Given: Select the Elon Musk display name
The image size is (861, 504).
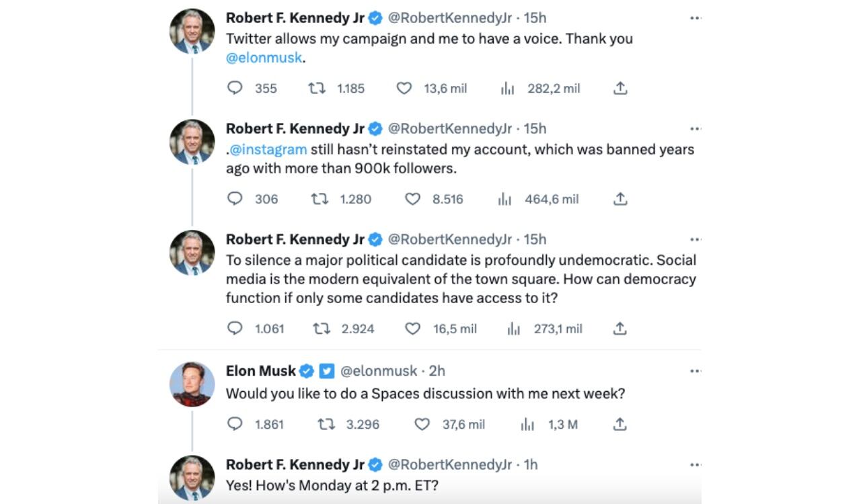Looking at the screenshot, I should click(x=262, y=370).
